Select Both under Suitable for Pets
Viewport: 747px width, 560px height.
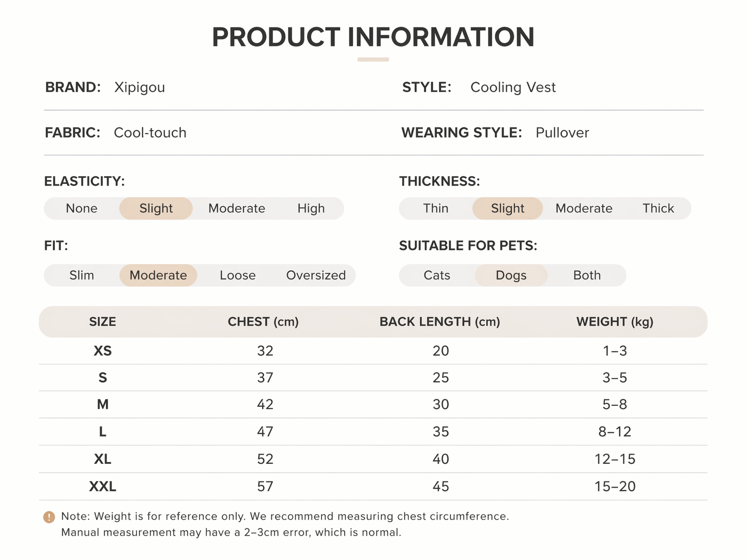(x=587, y=275)
